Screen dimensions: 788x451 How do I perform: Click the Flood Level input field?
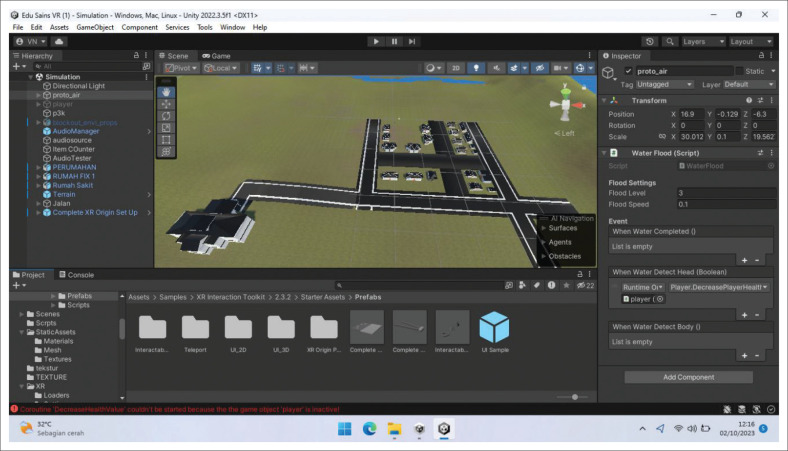coord(724,192)
